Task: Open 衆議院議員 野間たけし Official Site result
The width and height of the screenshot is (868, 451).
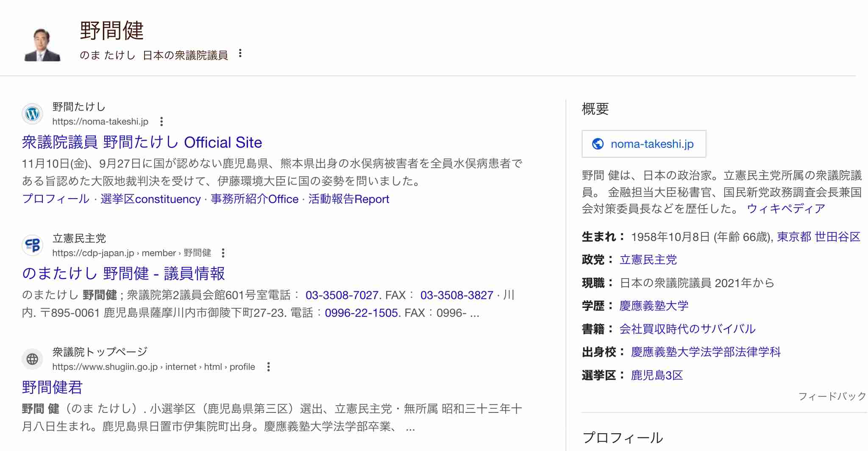Action: pyautogui.click(x=142, y=142)
